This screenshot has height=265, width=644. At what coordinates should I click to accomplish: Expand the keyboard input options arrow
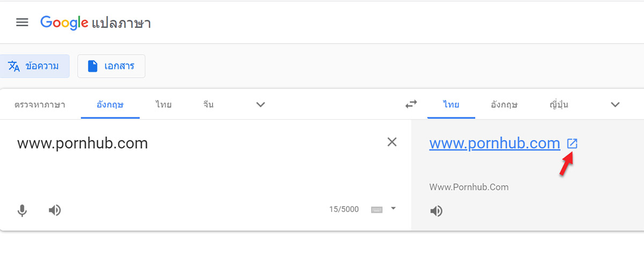(393, 208)
